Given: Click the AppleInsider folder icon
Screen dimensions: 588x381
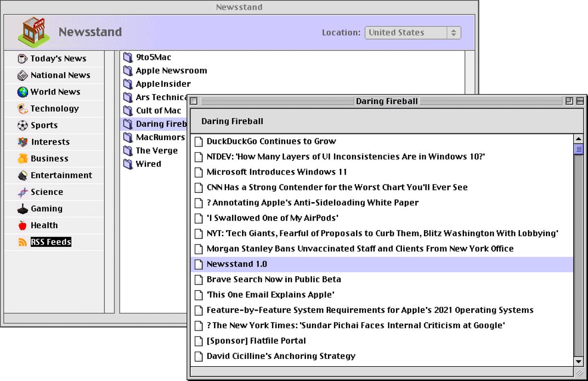Looking at the screenshot, I should pos(128,84).
